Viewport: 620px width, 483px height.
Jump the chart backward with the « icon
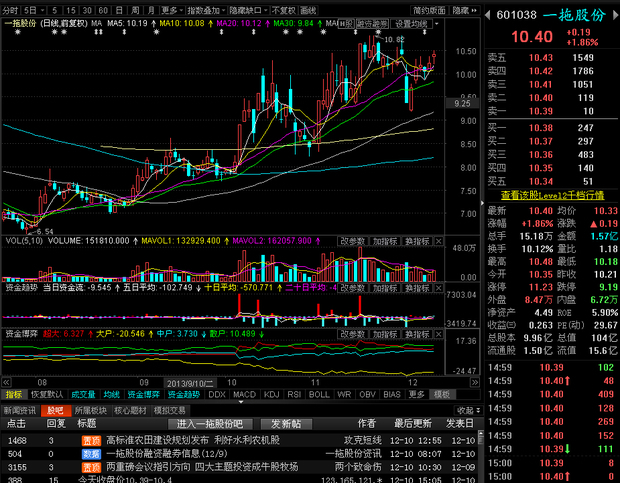6,382
